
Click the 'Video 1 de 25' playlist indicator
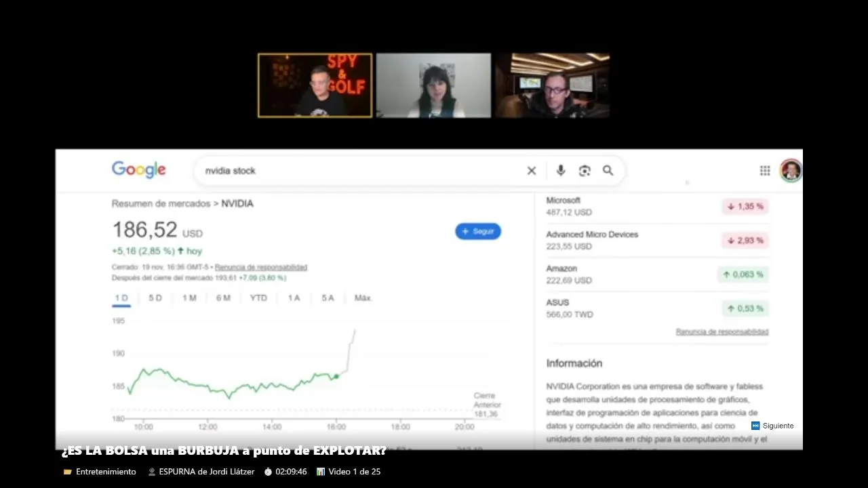pos(349,472)
